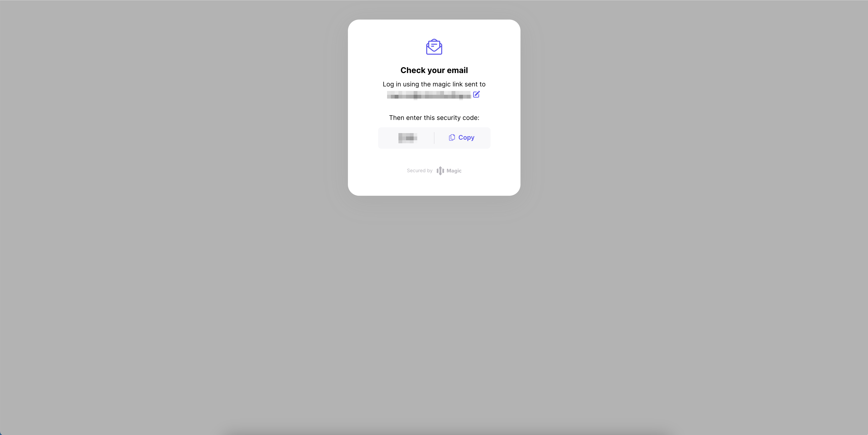Viewport: 868px width, 435px height.
Task: Click the 'Check your email' heading
Action: click(x=434, y=70)
